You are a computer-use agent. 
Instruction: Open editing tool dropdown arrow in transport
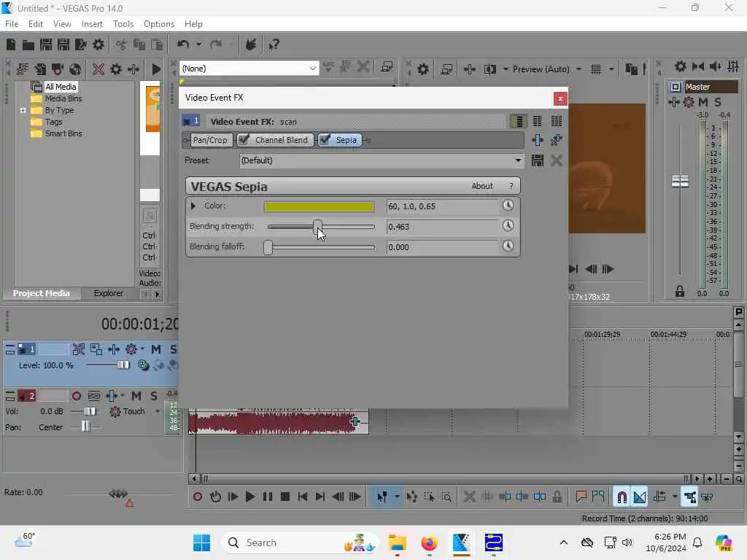click(x=397, y=497)
